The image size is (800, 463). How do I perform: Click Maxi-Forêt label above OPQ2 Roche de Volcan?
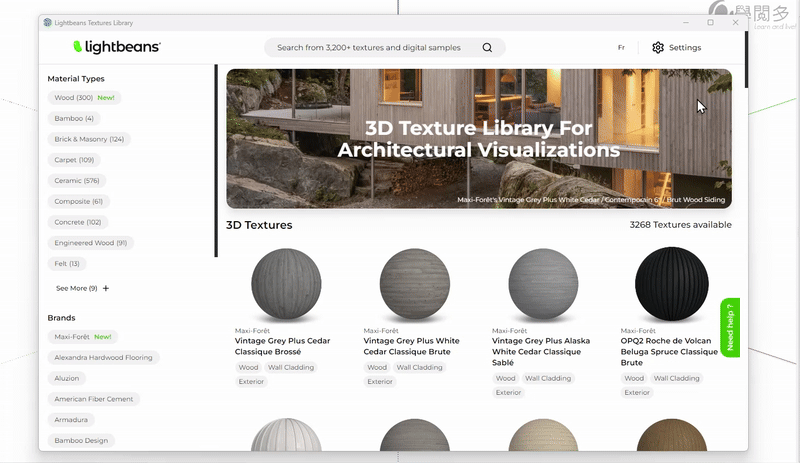coord(638,331)
